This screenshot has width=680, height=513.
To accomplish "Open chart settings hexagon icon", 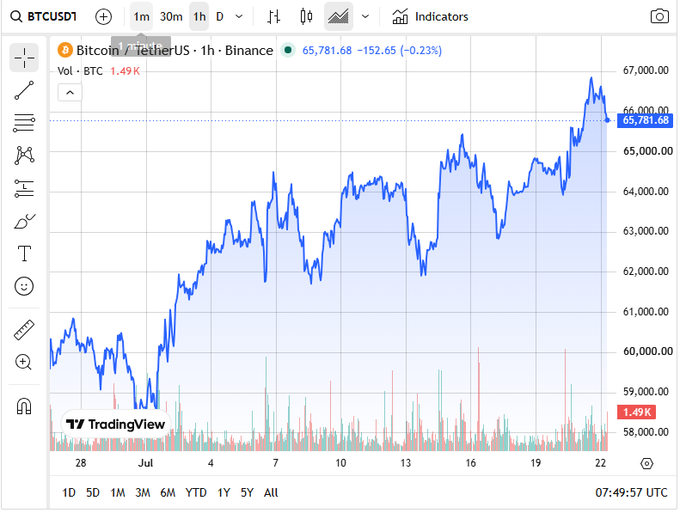I will pyautogui.click(x=647, y=464).
